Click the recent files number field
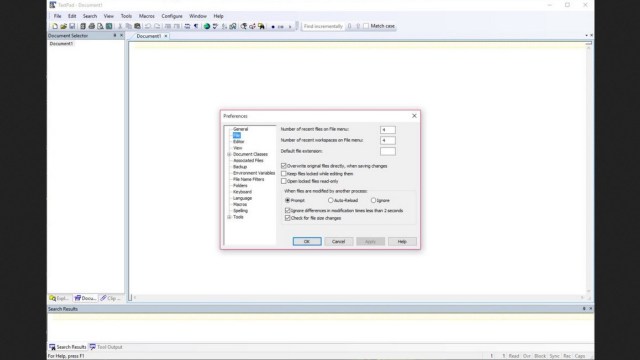 point(388,130)
